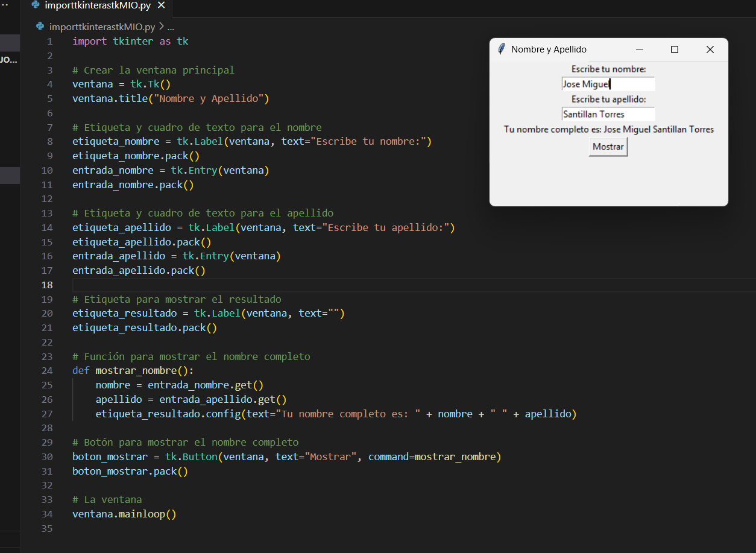Close the importtkinterastkMIO.py editor tab

(x=161, y=5)
